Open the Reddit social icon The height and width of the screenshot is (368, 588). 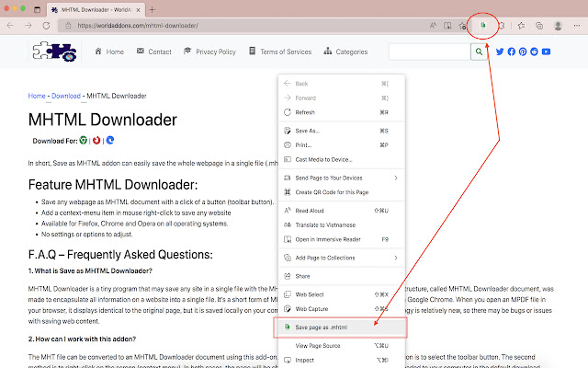coord(534,52)
